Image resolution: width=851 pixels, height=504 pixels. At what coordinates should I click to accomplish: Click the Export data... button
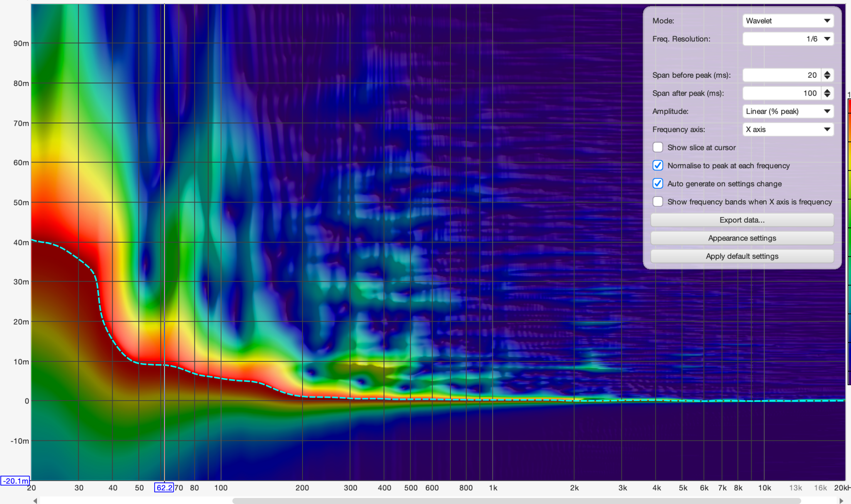click(x=742, y=220)
